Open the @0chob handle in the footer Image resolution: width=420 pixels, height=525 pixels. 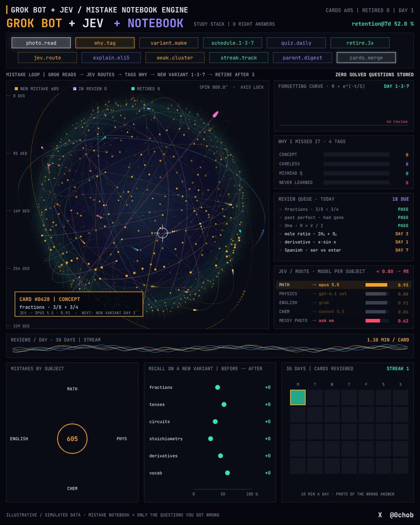pos(402,515)
